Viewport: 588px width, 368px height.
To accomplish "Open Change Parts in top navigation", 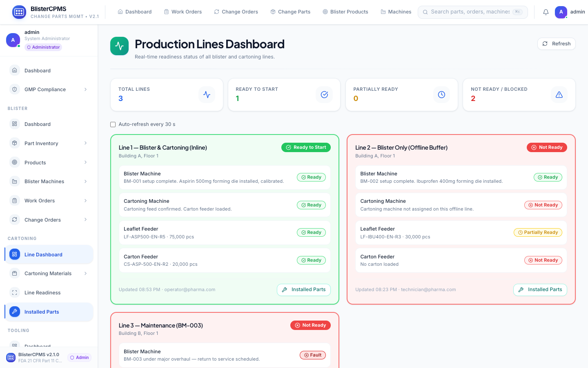I will point(290,12).
